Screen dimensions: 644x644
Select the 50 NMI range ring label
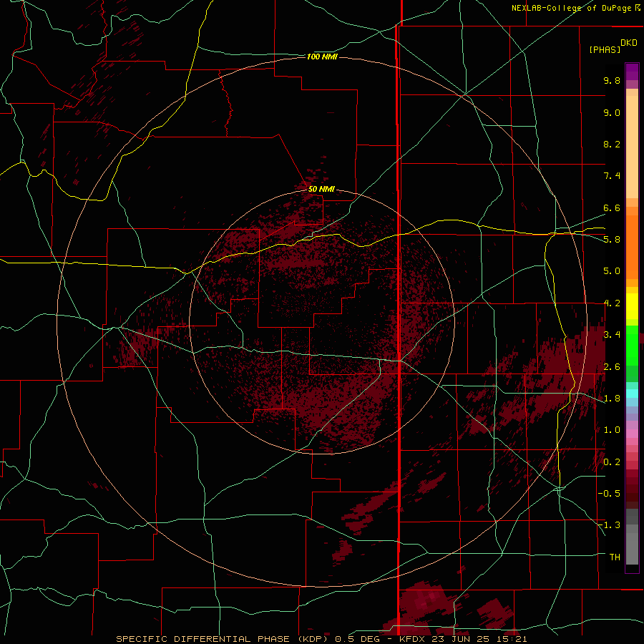pos(321,190)
